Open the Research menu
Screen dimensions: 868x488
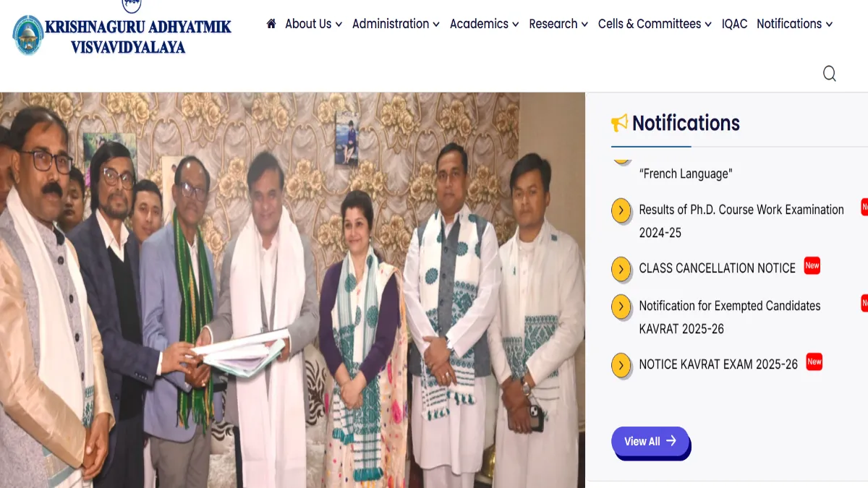[x=558, y=24]
